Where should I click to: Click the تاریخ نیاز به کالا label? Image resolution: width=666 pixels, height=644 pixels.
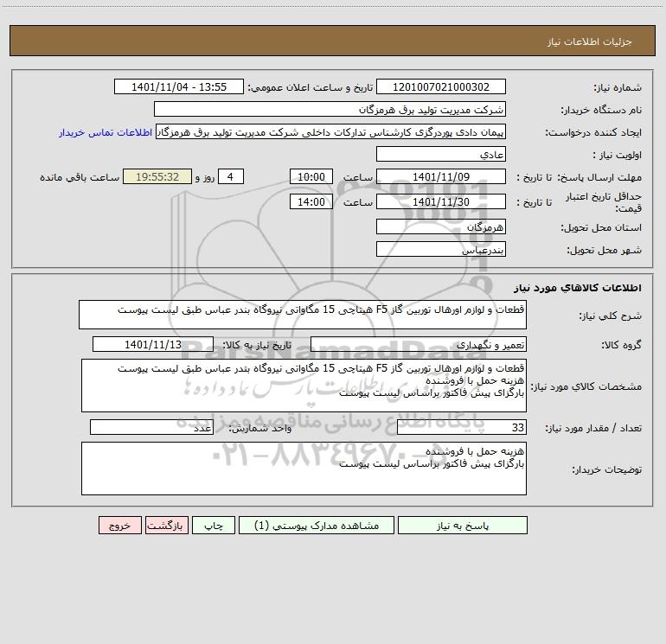point(258,345)
